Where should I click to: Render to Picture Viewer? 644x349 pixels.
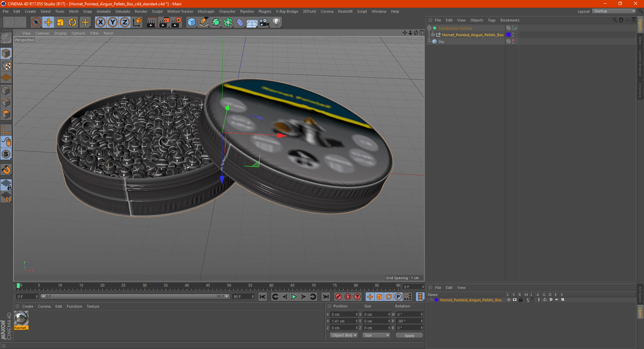164,22
